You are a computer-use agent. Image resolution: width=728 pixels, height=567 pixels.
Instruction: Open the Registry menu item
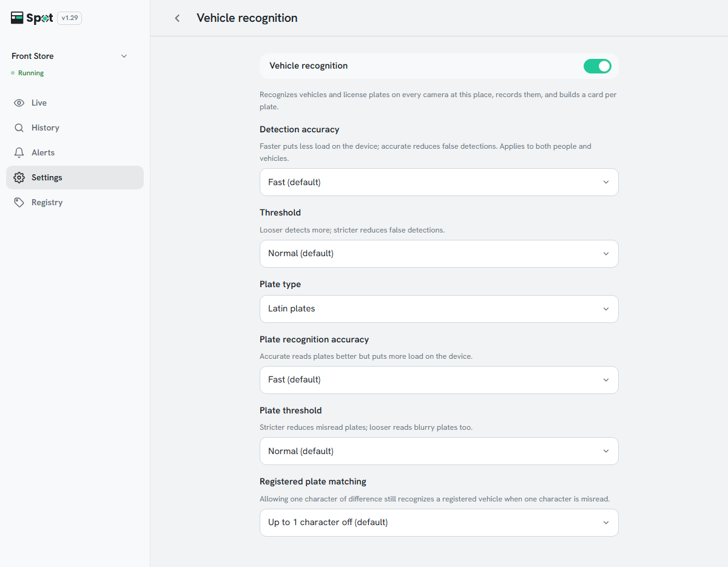click(75, 203)
